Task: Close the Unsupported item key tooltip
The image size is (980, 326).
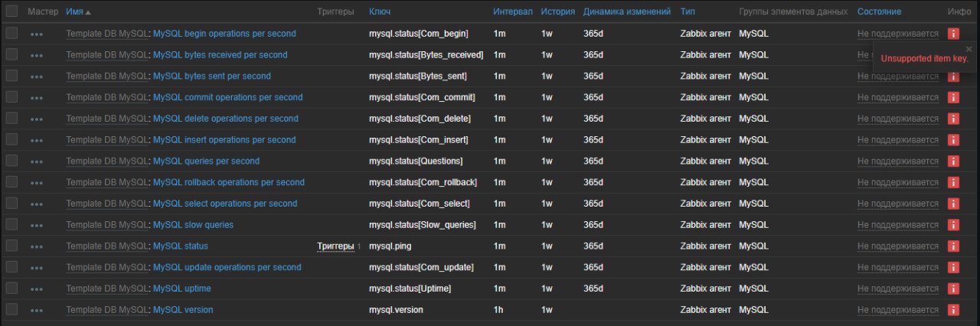Action: [969, 48]
